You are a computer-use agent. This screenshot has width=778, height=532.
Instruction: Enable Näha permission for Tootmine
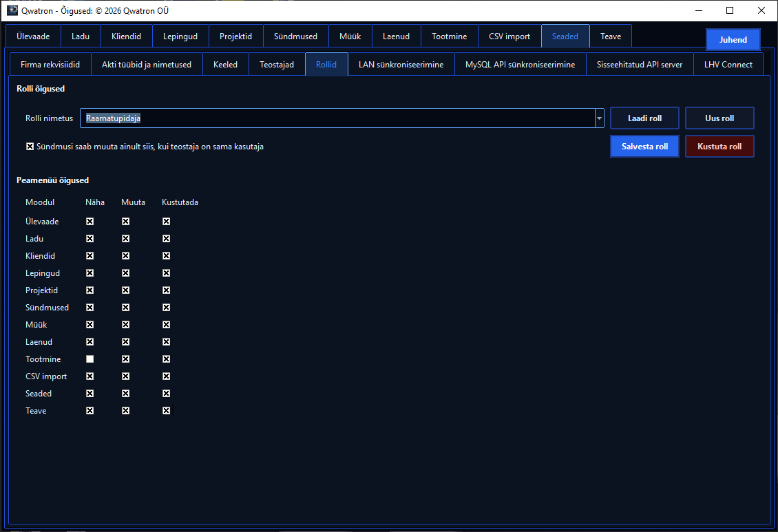90,359
